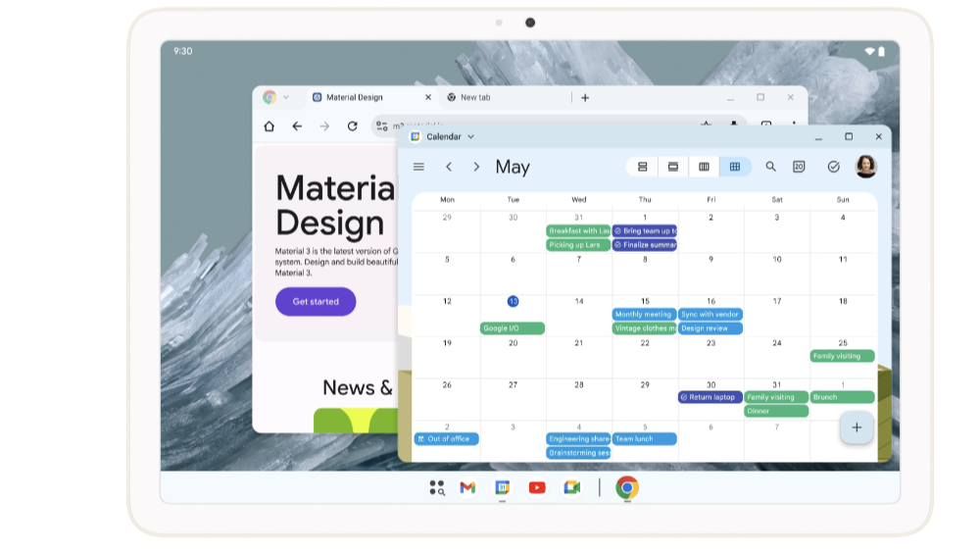This screenshot has width=980, height=551.
Task: Open a new Chrome tab with plus
Action: 585,98
